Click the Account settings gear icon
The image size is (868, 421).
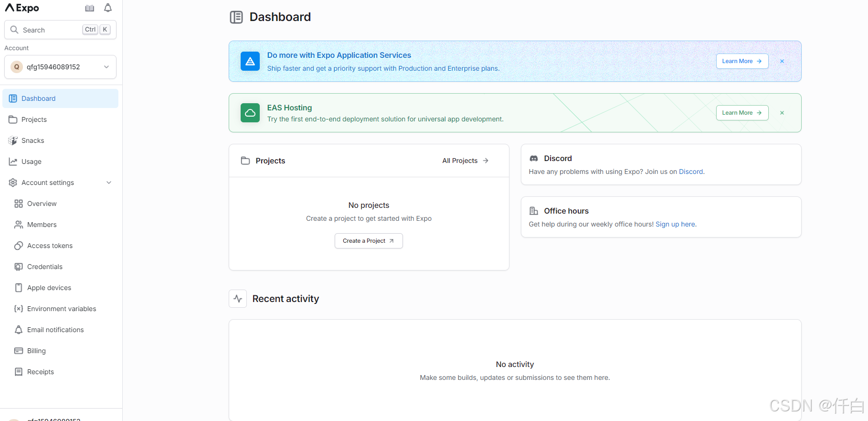13,183
